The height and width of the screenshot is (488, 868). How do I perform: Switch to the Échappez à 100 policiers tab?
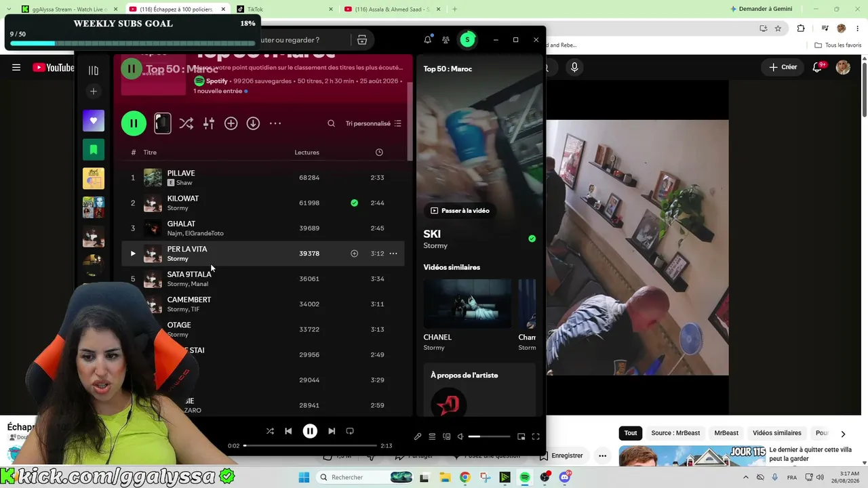176,9
